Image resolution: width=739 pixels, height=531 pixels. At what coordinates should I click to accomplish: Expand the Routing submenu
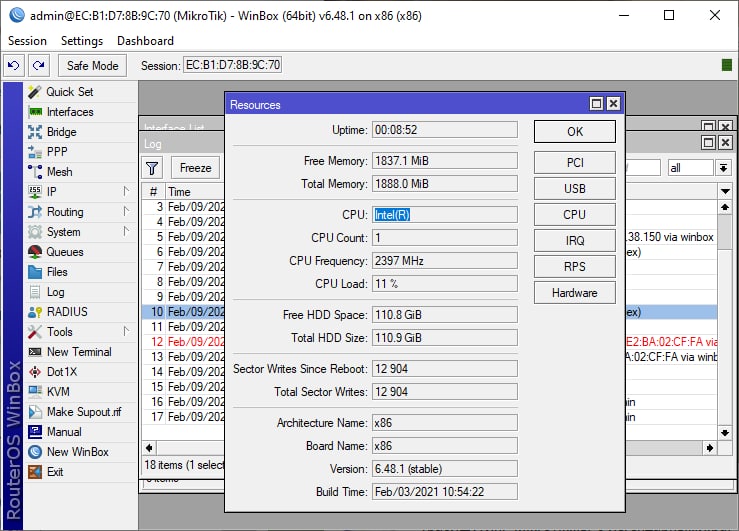(x=126, y=212)
